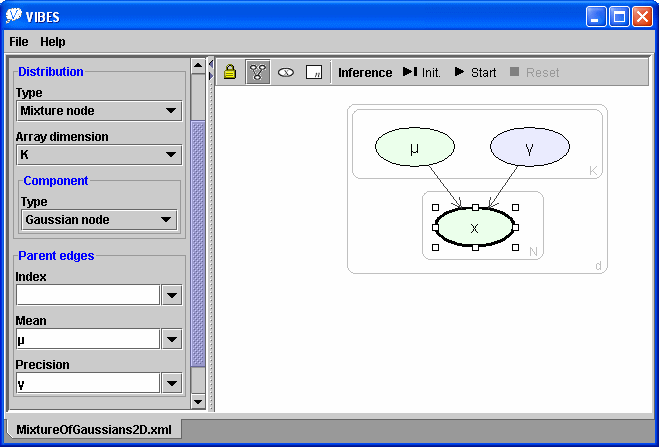Image resolution: width=659 pixels, height=447 pixels.
Task: Select the add node ellipse tool
Action: point(286,72)
